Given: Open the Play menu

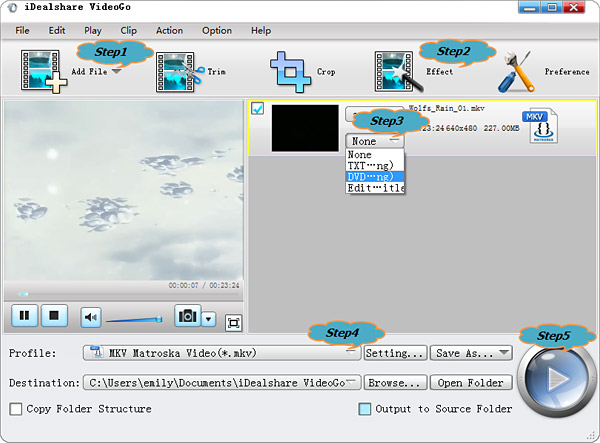Looking at the screenshot, I should (93, 31).
